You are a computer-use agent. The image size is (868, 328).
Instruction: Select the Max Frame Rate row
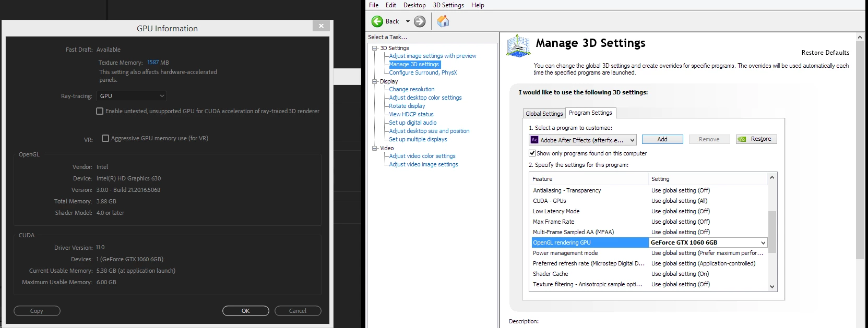648,222
